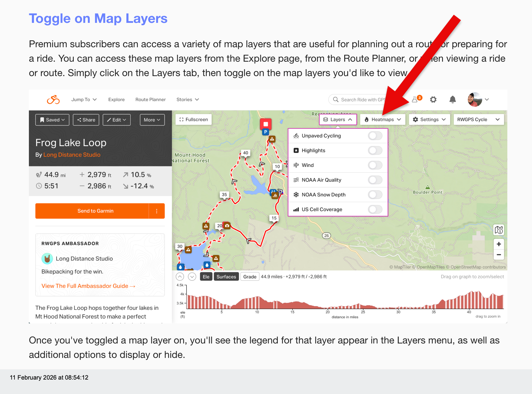532x394 pixels.
Task: Click the map zoom out minus button
Action: pos(499,255)
